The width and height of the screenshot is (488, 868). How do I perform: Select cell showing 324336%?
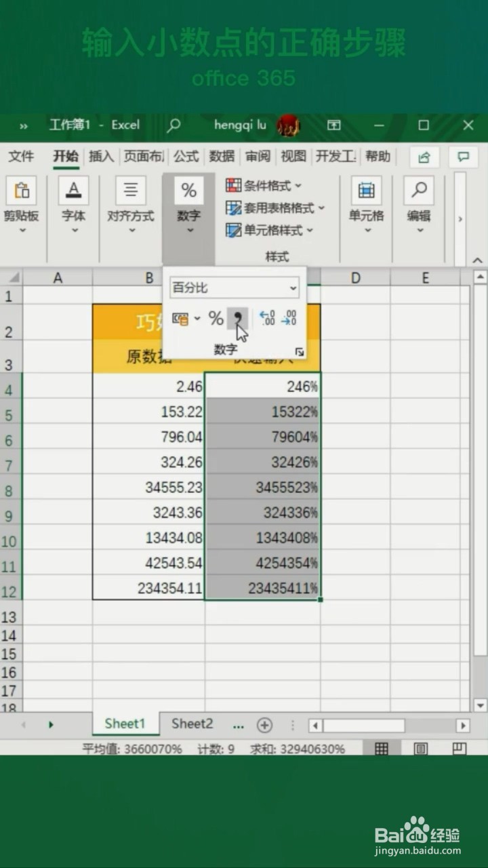coord(263,512)
